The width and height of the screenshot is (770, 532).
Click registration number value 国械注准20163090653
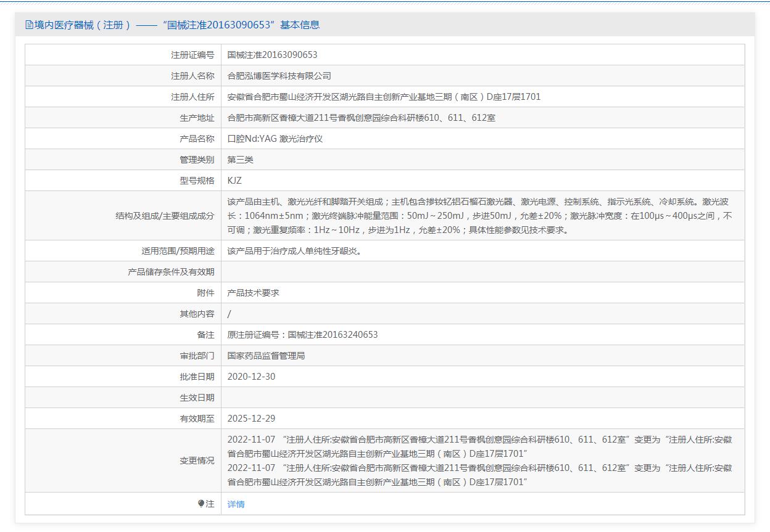coord(272,55)
